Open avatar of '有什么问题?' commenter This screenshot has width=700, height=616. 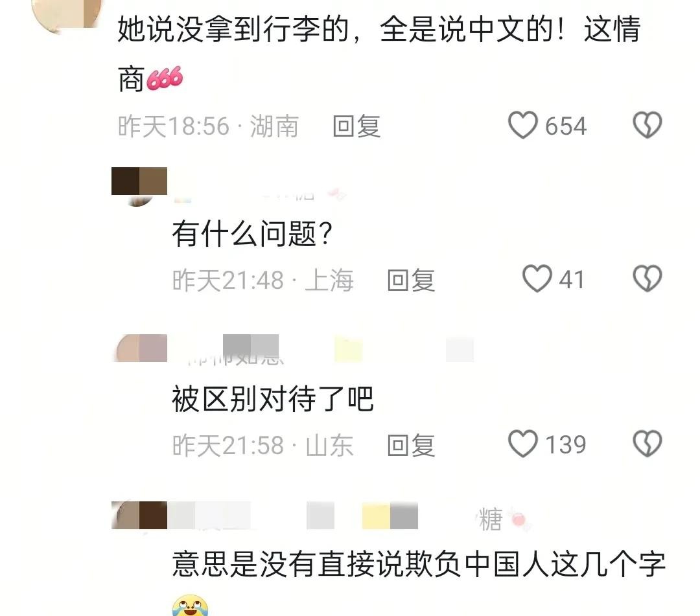pyautogui.click(x=139, y=186)
